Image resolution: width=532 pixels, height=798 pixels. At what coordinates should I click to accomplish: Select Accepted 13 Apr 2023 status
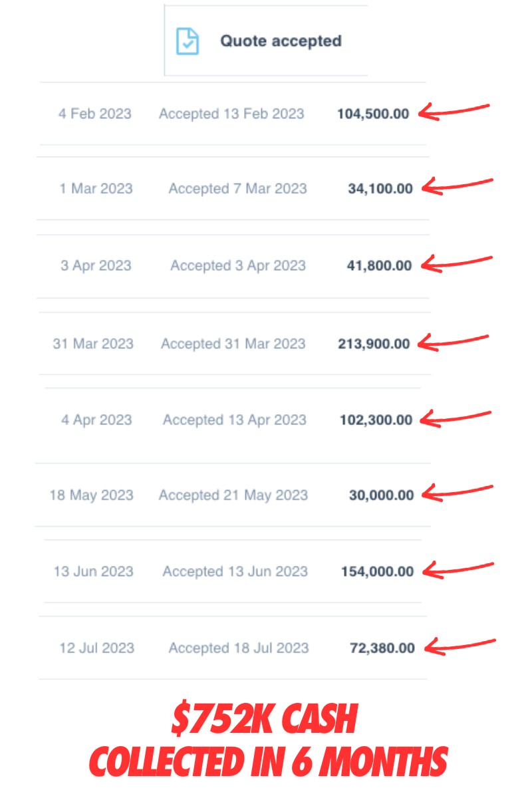pos(235,420)
